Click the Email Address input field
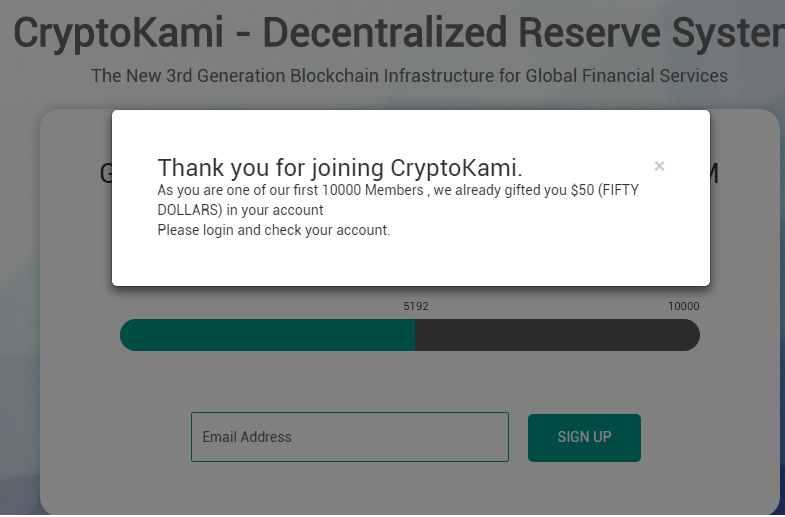Screen dimensions: 785x517 tap(349, 437)
